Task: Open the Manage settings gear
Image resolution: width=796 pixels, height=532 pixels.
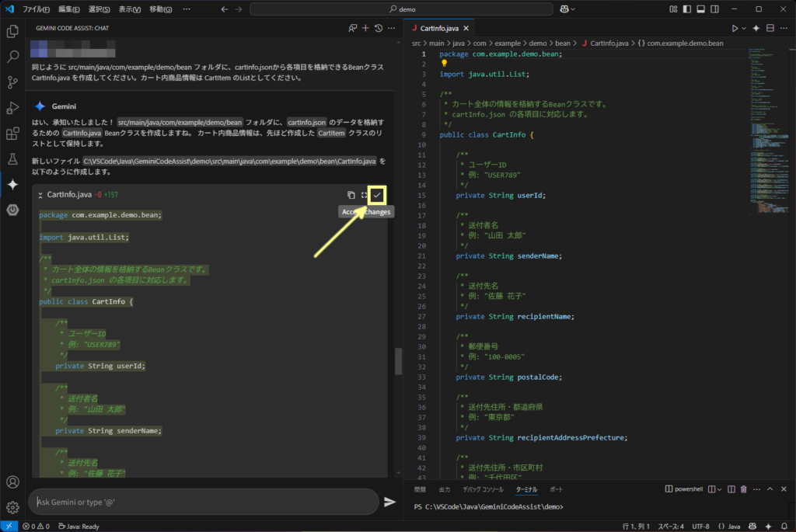Action: pyautogui.click(x=12, y=506)
